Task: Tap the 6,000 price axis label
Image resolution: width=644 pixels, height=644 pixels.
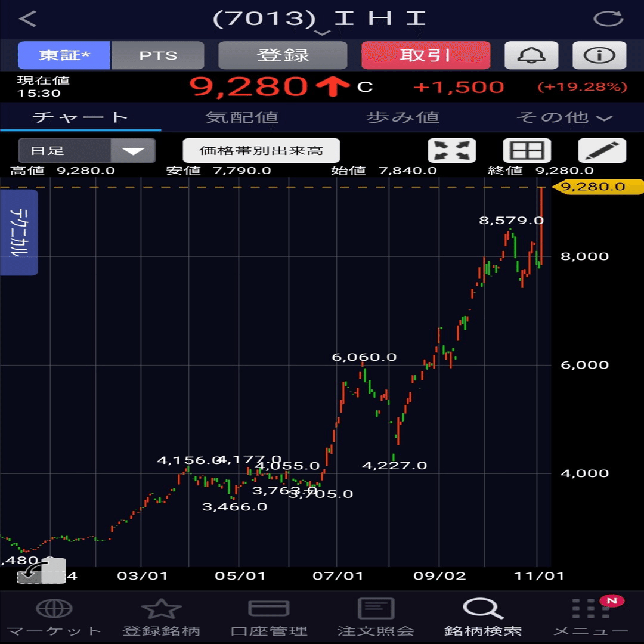Action: [584, 365]
